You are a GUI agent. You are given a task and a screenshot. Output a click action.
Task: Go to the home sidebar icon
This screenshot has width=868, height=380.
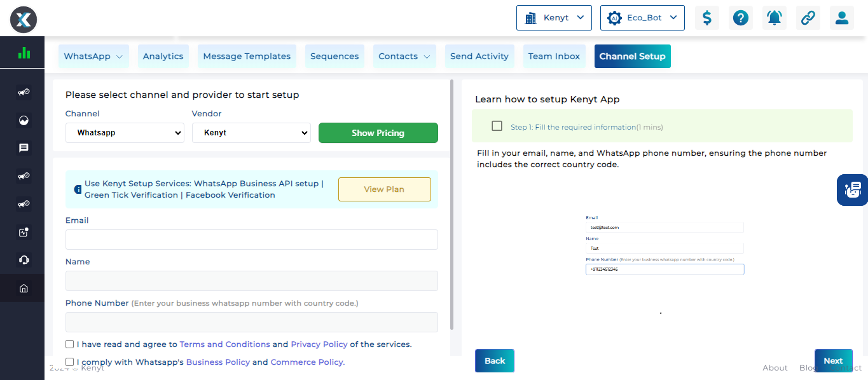coord(24,288)
